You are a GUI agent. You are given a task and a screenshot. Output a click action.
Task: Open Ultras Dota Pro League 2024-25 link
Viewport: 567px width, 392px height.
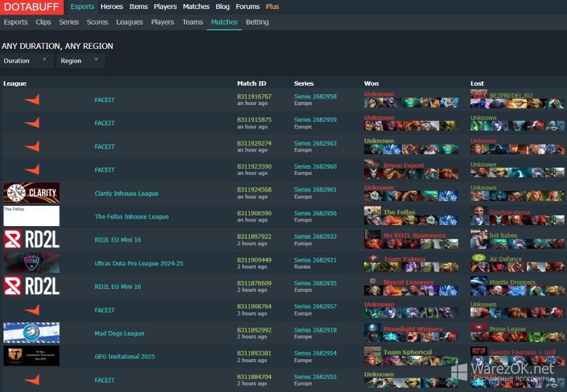[139, 263]
